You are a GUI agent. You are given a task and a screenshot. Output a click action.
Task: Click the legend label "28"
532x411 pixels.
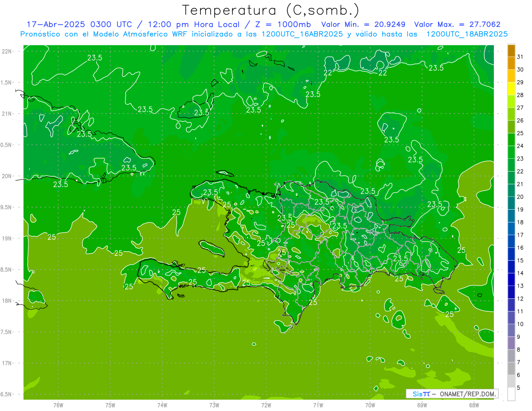coord(520,95)
